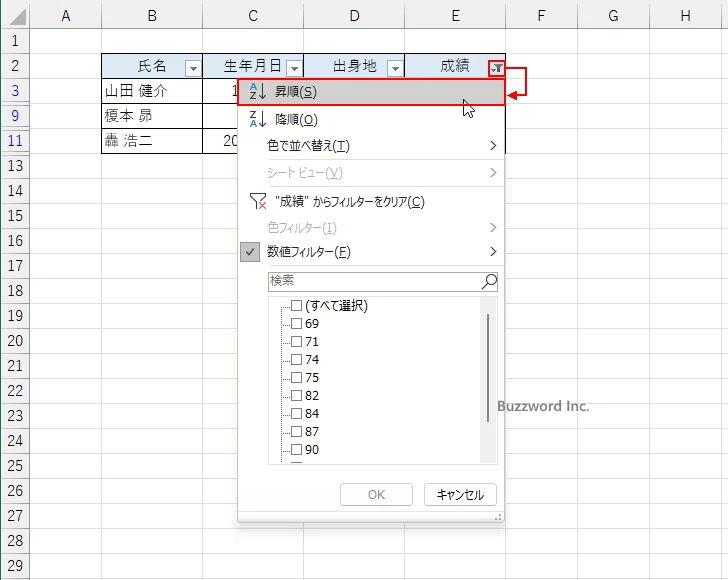The height and width of the screenshot is (580, 728).
Task: Expand the 色で並べ替え submenu arrow
Action: [x=493, y=146]
